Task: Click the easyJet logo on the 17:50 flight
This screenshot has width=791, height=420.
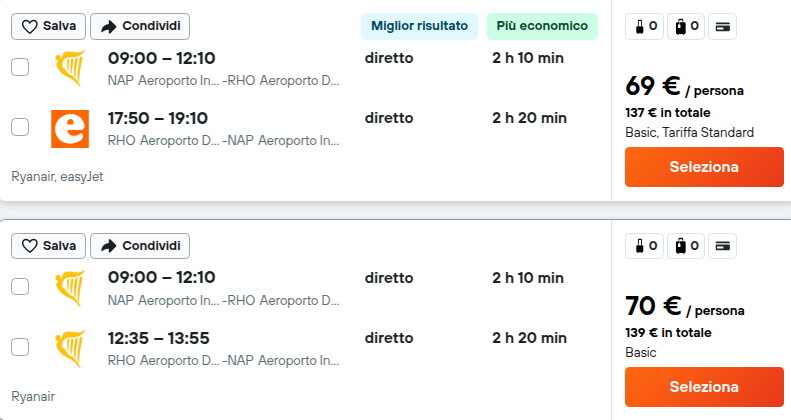Action: tap(70, 129)
